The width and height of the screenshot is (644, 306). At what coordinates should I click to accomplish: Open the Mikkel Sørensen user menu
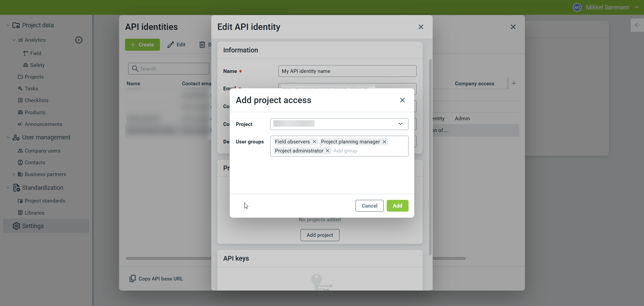(x=607, y=7)
